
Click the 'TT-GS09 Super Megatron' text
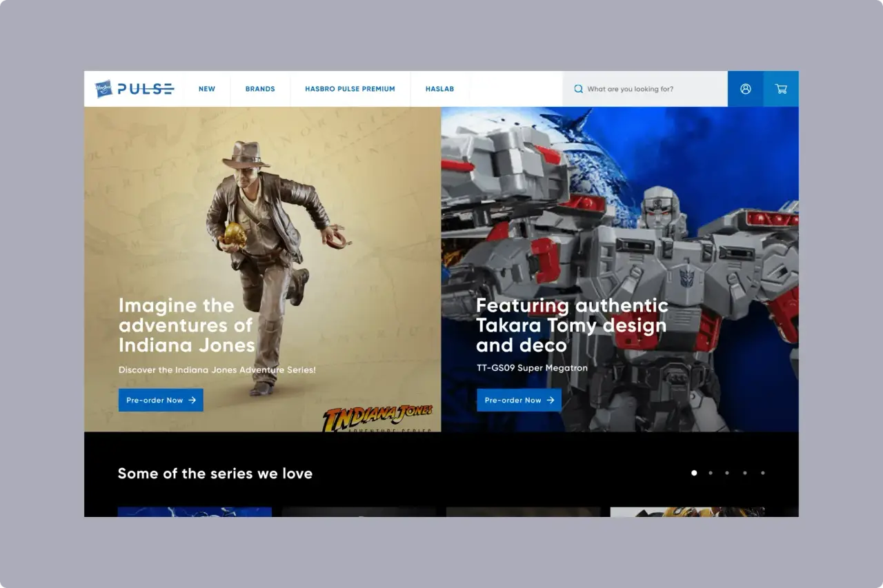click(x=532, y=368)
